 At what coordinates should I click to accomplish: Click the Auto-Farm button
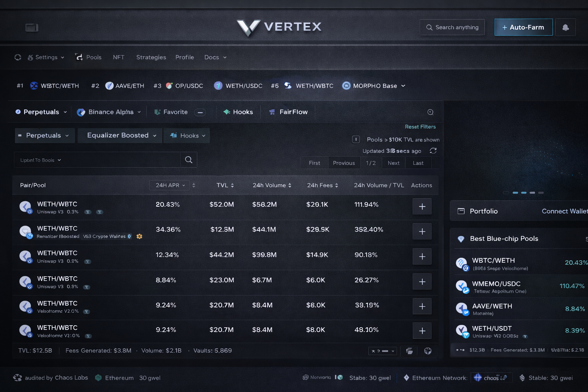(523, 28)
